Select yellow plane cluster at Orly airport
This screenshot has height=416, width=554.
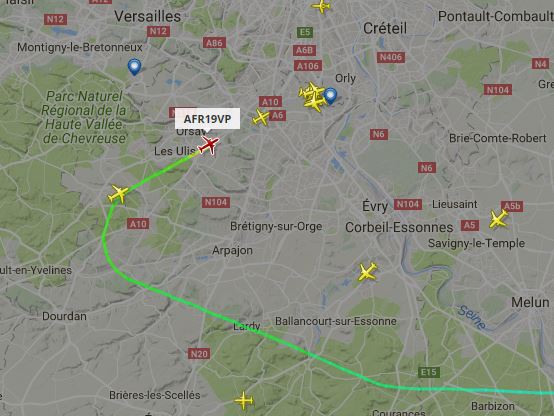(312, 97)
